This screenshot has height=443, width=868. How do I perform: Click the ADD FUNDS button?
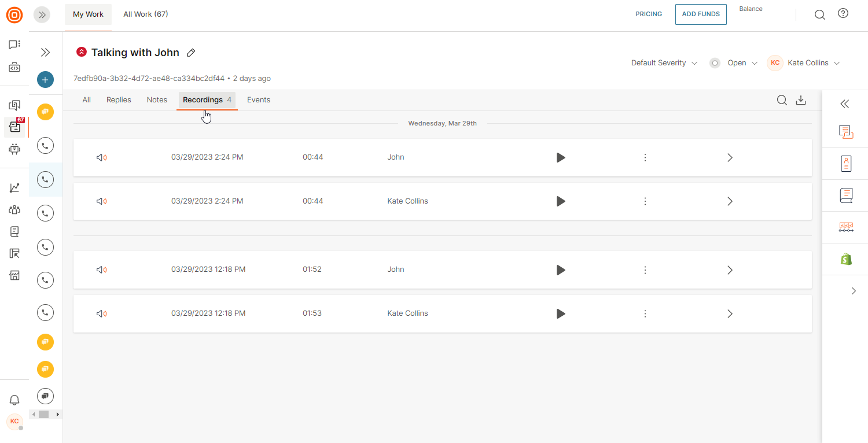point(700,14)
